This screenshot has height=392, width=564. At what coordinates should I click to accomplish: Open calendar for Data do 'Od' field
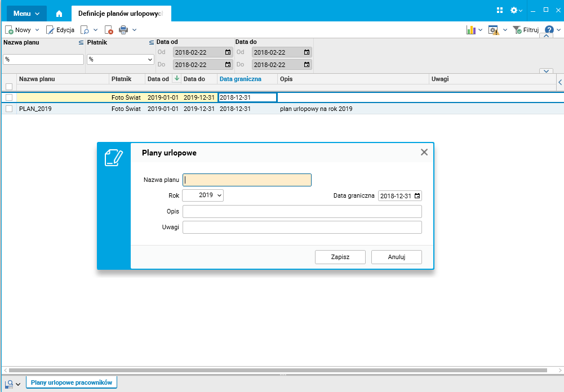307,52
